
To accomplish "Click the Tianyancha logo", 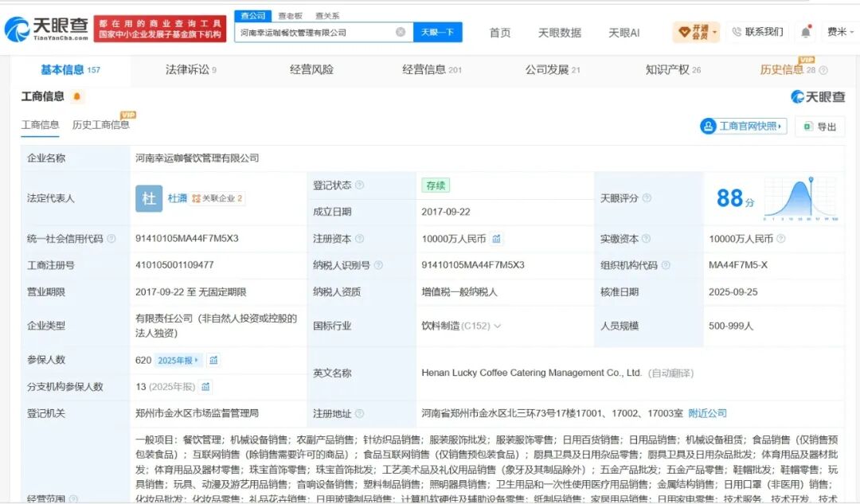I will coord(46,29).
